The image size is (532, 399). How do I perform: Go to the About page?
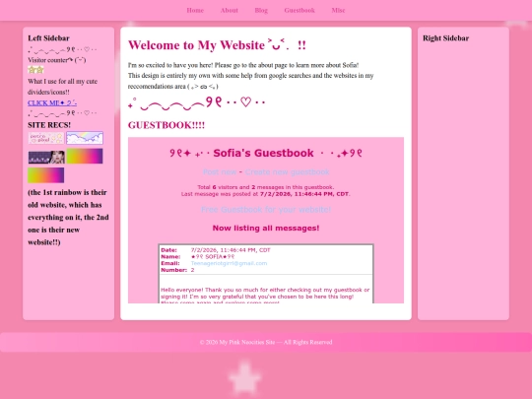click(229, 10)
